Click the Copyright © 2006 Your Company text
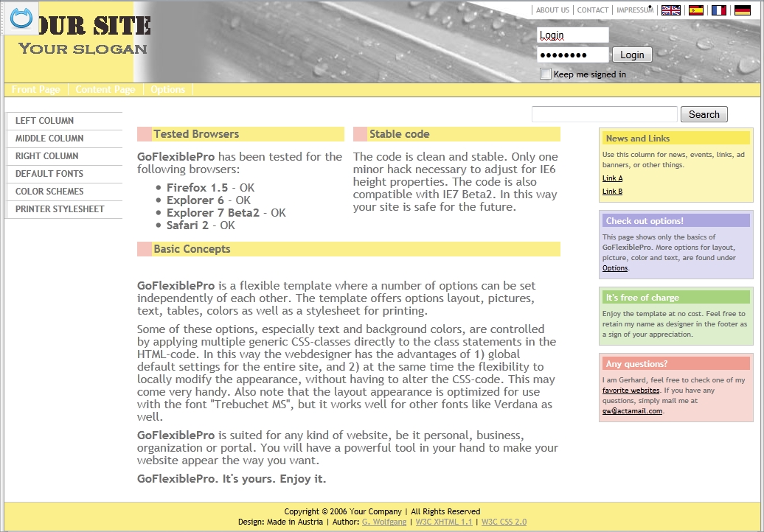The image size is (764, 532). coord(343,511)
